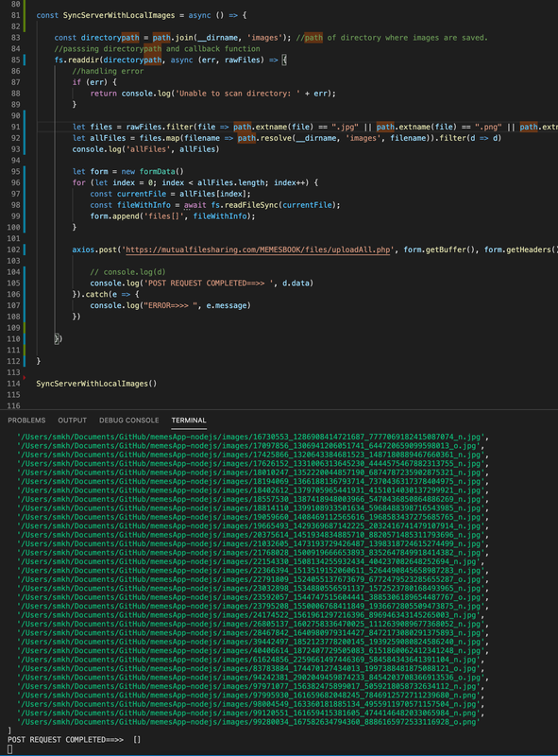The width and height of the screenshot is (558, 756).
Task: Click terminal path starting with 99280034
Action: (x=248, y=722)
